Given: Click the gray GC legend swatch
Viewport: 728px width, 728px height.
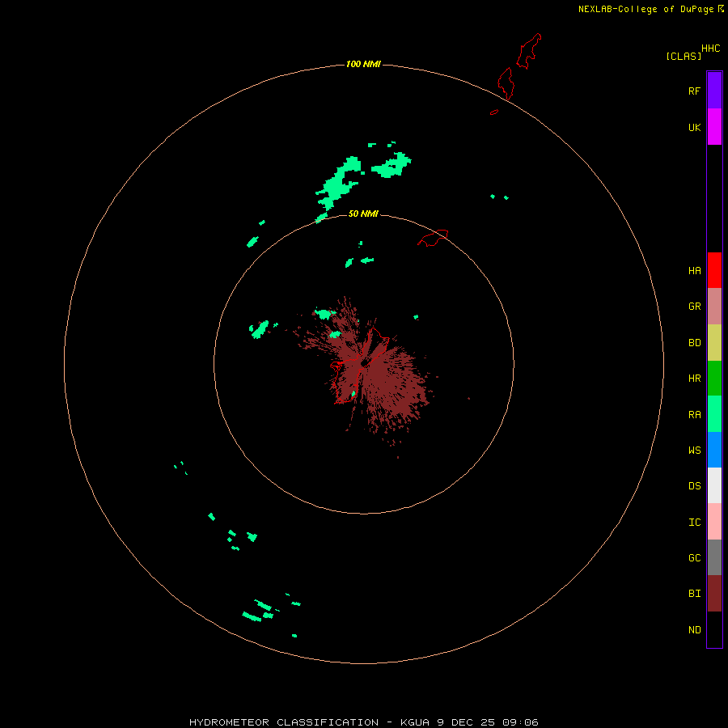Looking at the screenshot, I should 714,557.
